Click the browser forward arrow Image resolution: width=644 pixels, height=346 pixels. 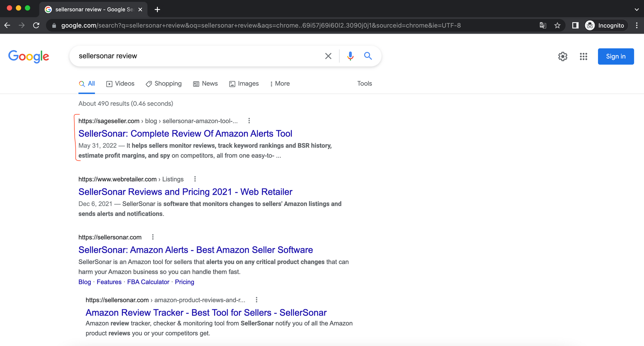coord(22,25)
